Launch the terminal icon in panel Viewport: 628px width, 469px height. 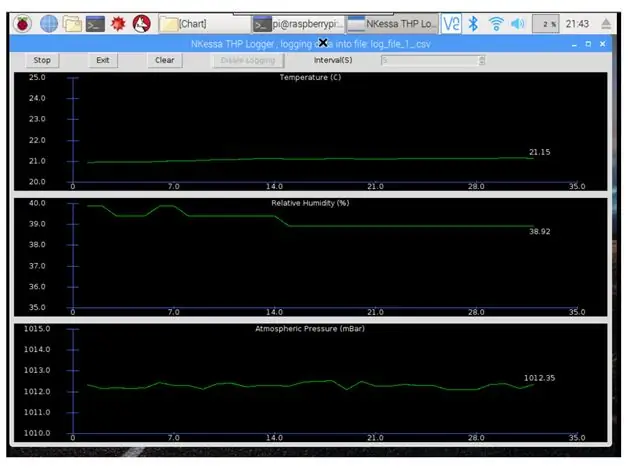point(95,24)
